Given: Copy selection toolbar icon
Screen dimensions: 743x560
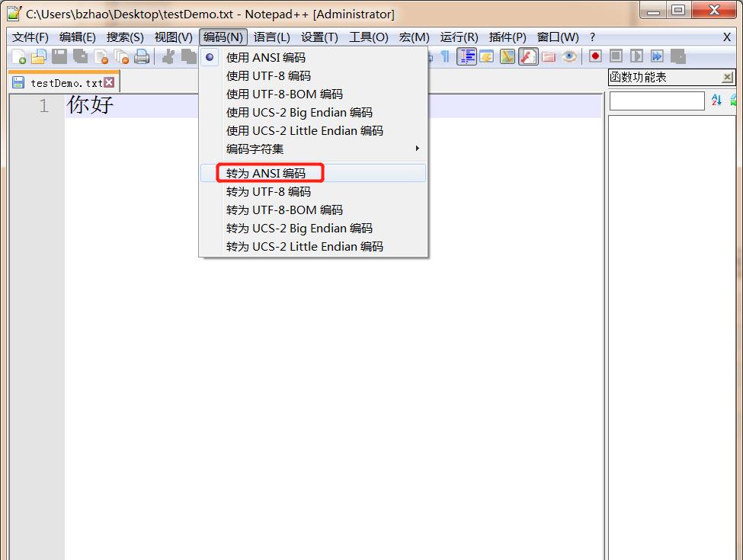Looking at the screenshot, I should coord(189,57).
